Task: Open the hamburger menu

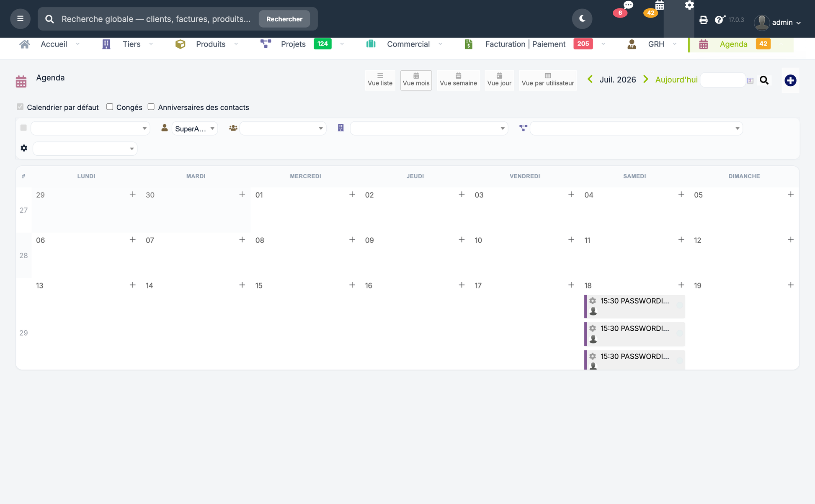Action: pos(20,19)
